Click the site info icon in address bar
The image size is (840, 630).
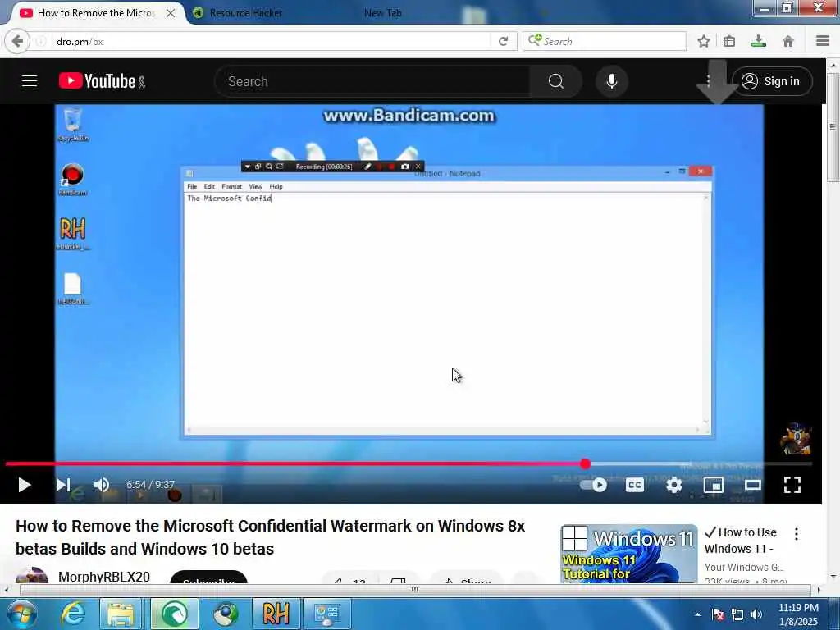pos(41,41)
